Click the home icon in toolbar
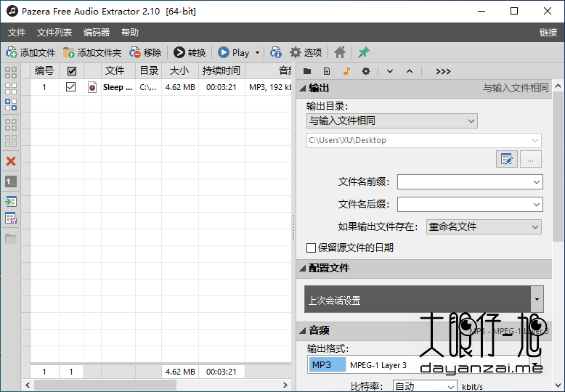 coord(339,52)
